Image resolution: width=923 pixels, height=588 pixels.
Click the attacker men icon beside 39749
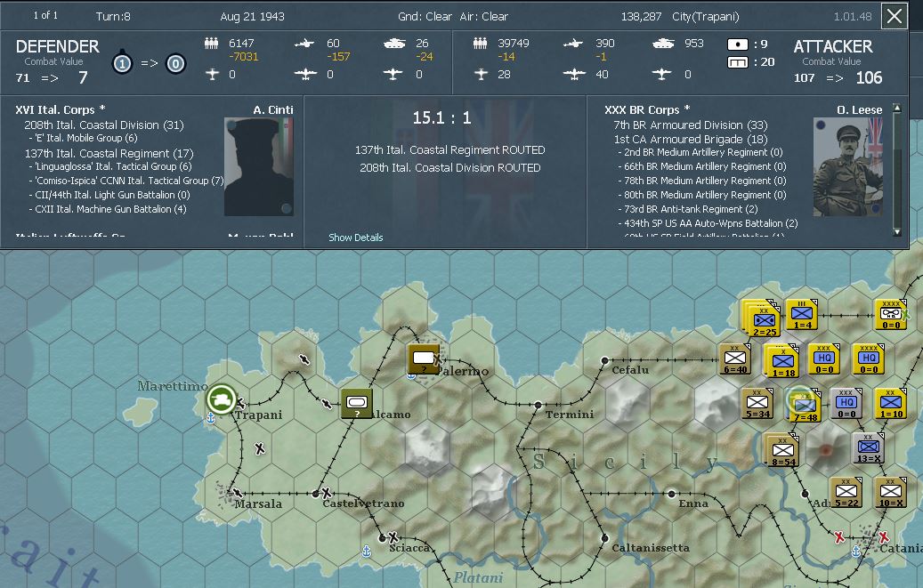[481, 43]
